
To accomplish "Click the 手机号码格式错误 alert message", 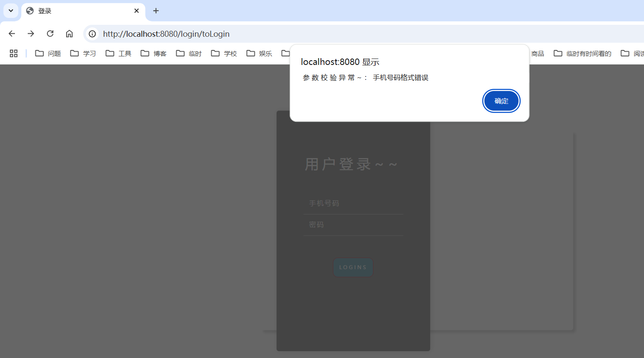I will 401,78.
